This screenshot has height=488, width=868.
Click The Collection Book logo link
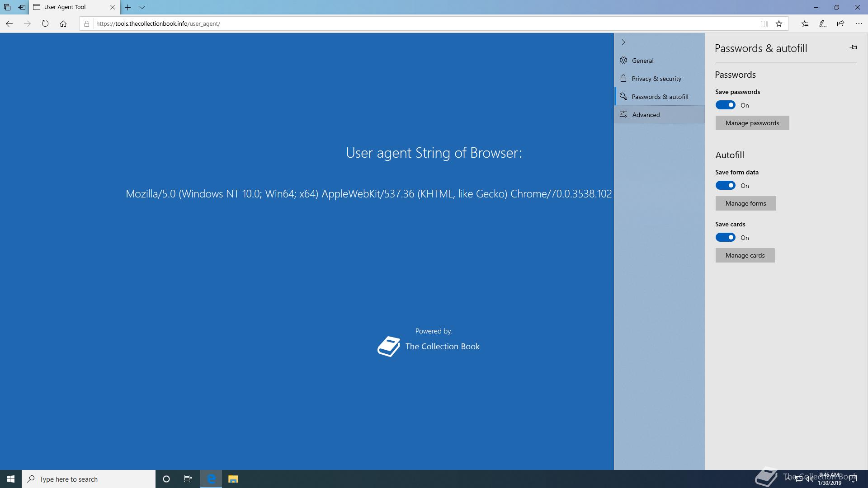click(x=429, y=347)
